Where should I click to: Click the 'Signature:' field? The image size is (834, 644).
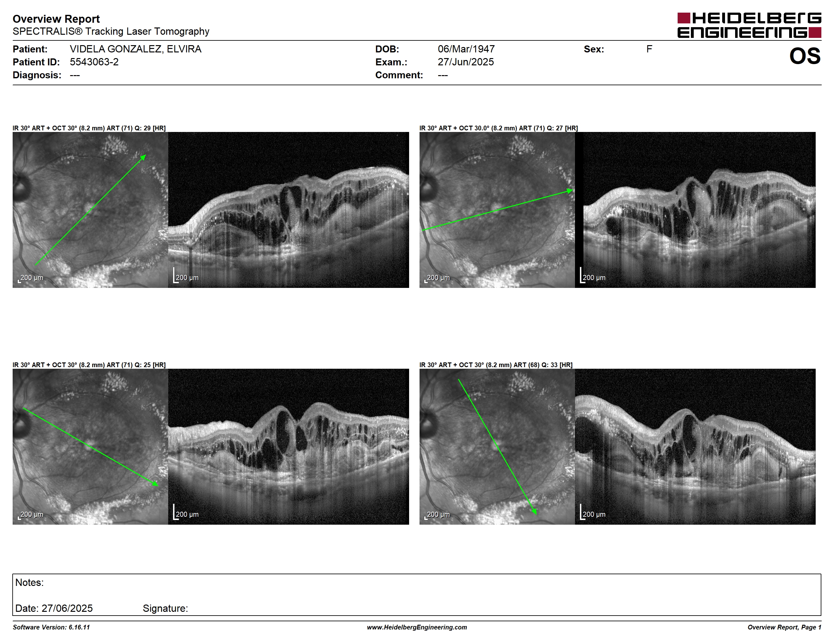pos(165,609)
